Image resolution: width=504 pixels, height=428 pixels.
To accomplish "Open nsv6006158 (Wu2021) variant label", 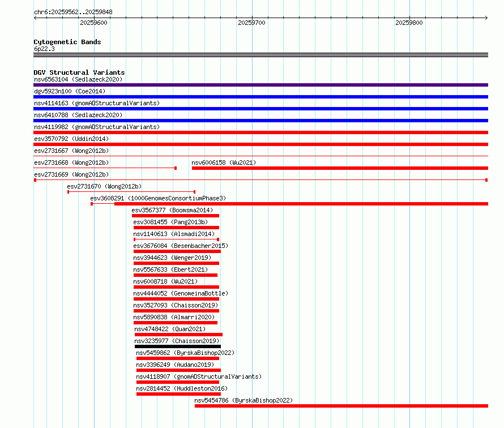I will [224, 162].
